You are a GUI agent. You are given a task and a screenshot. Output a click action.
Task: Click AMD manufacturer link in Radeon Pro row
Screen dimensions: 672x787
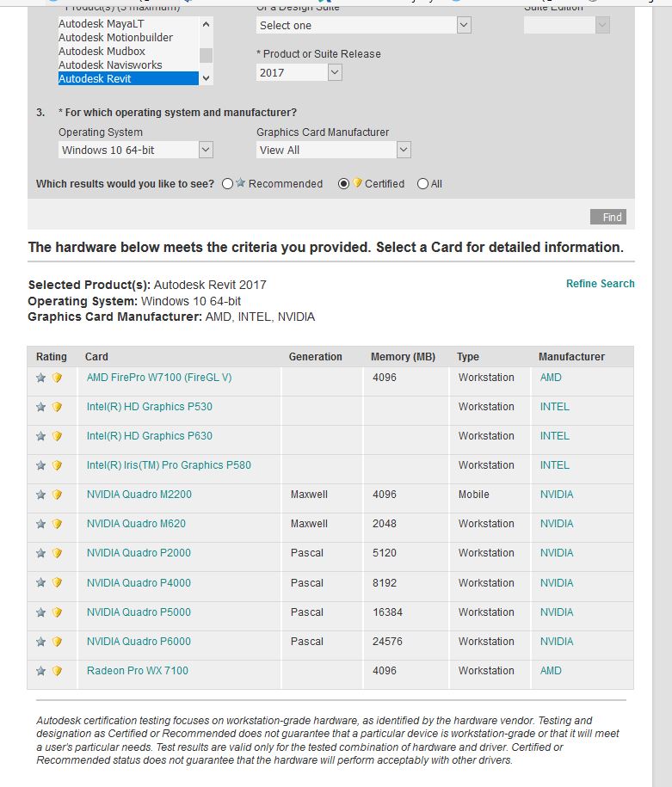click(x=551, y=671)
